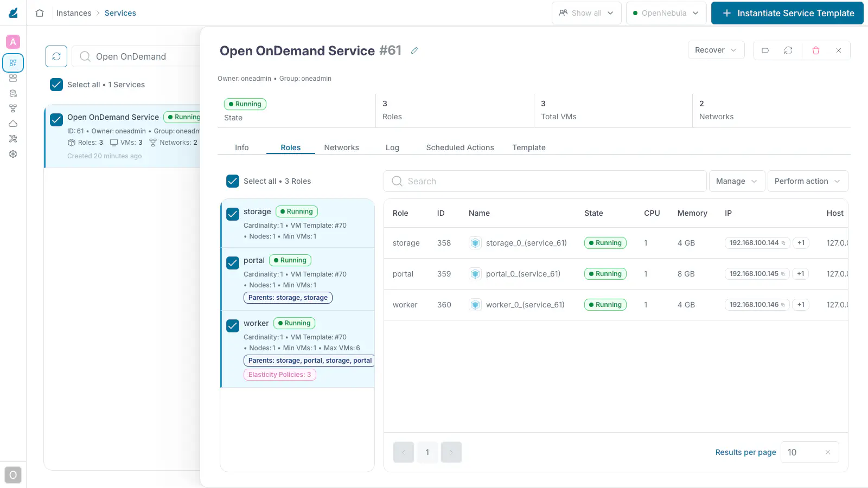Expand +1 IPs for worker row
The image size is (868, 488).
click(801, 305)
